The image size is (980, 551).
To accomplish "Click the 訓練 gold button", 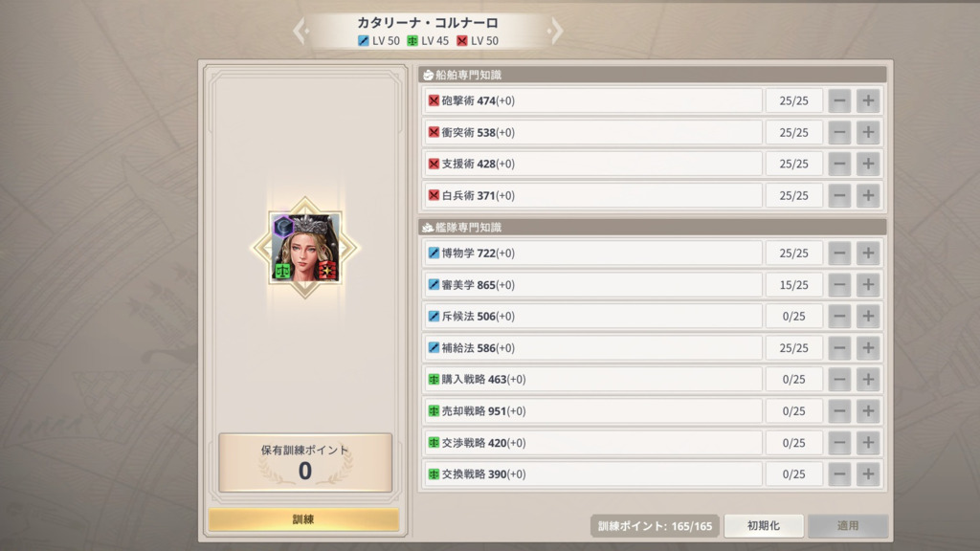I will [303, 519].
